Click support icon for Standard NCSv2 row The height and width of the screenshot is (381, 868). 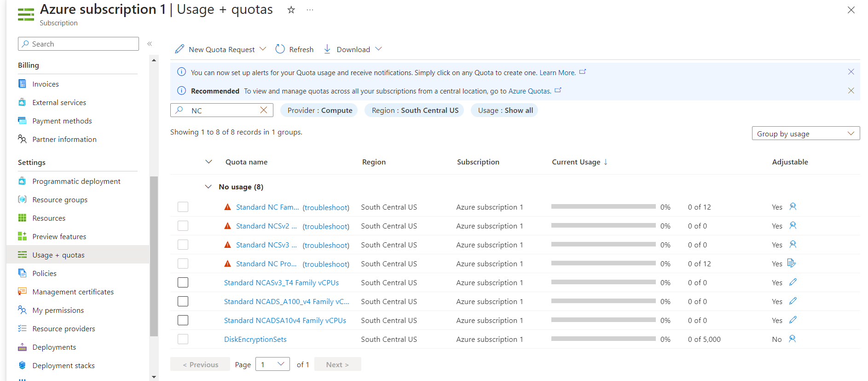[793, 225]
